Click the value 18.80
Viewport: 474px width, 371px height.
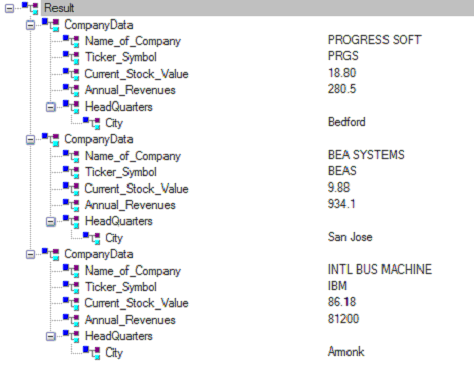342,73
